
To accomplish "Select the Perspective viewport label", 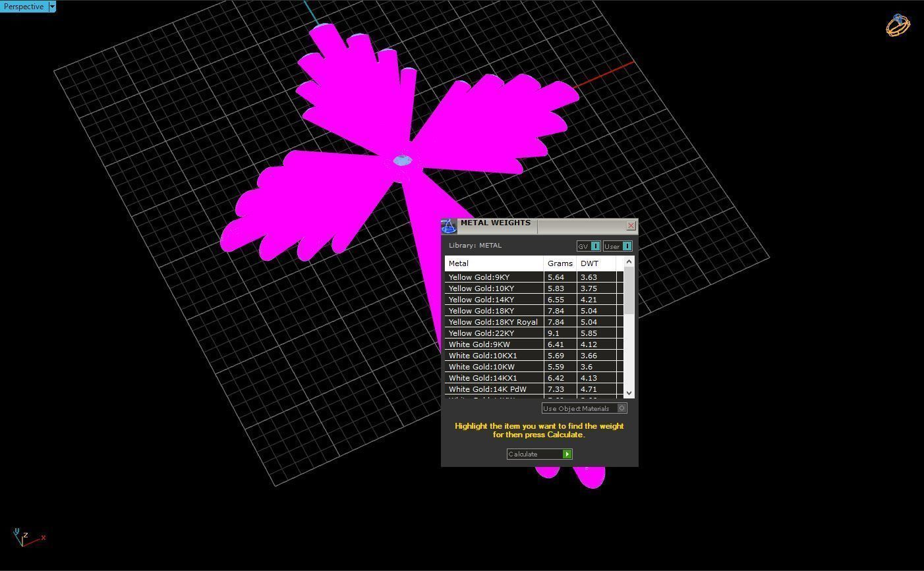I will pyautogui.click(x=24, y=7).
